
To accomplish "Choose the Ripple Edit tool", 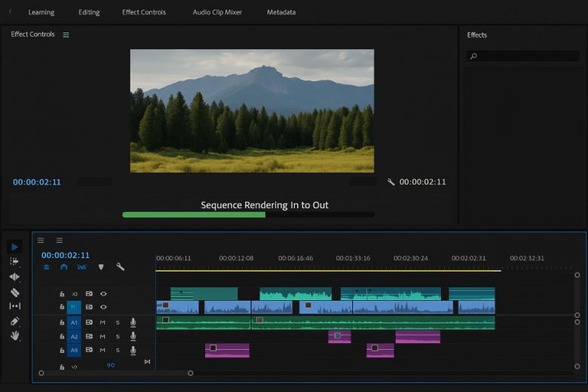I will click(14, 277).
